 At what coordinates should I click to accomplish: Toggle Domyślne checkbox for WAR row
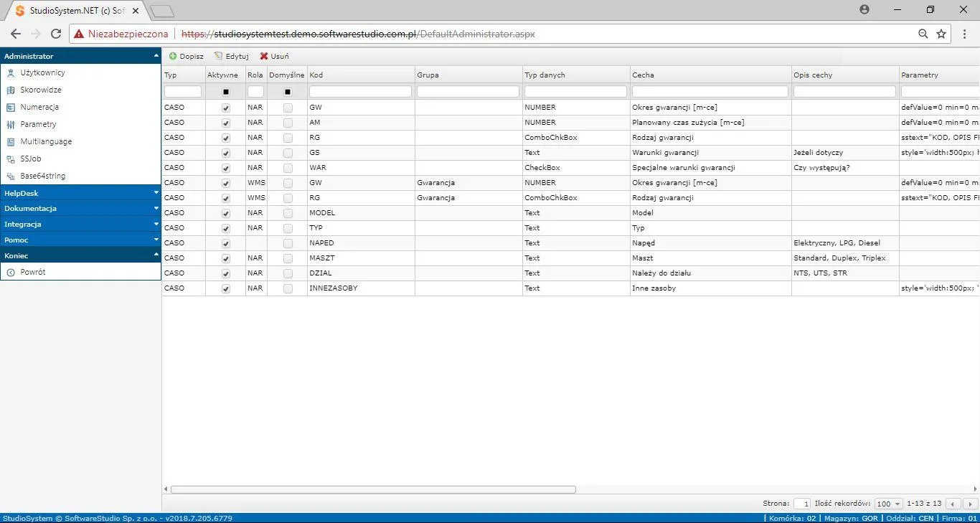click(x=288, y=168)
